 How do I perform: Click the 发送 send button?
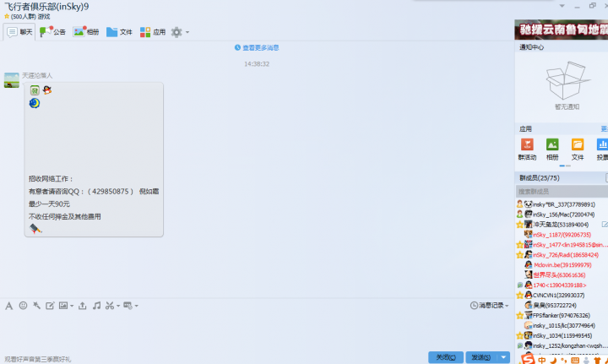click(480, 357)
